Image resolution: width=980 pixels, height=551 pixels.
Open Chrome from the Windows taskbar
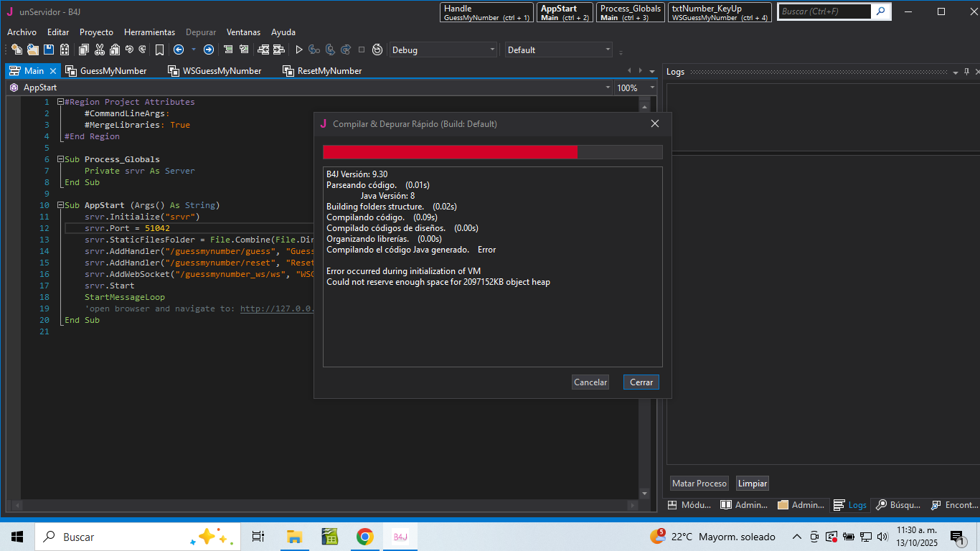click(365, 537)
